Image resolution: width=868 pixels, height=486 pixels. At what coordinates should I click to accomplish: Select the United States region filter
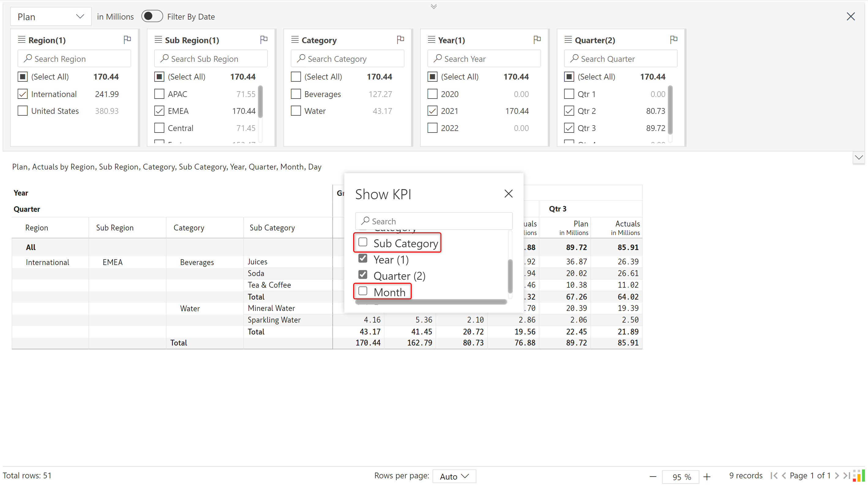click(x=23, y=111)
